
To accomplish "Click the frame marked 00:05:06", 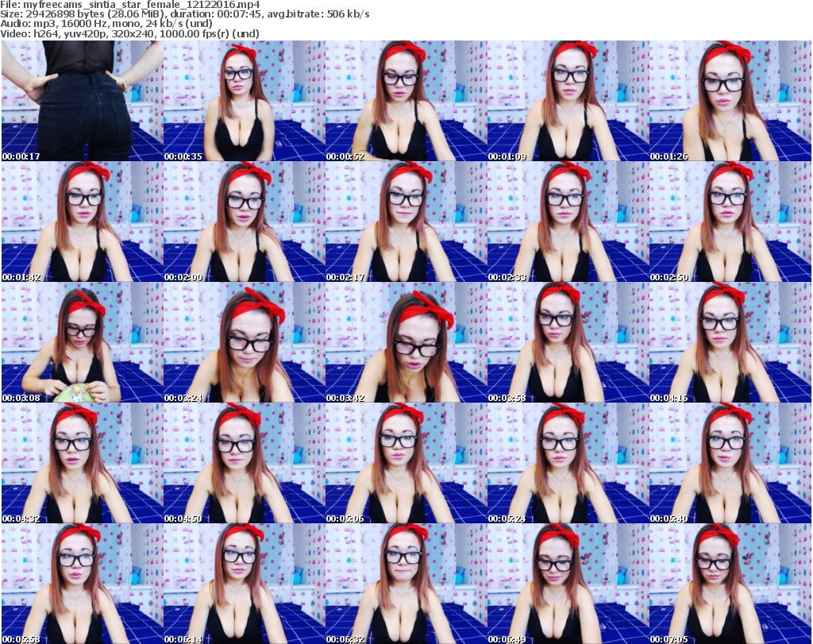I will (406, 464).
